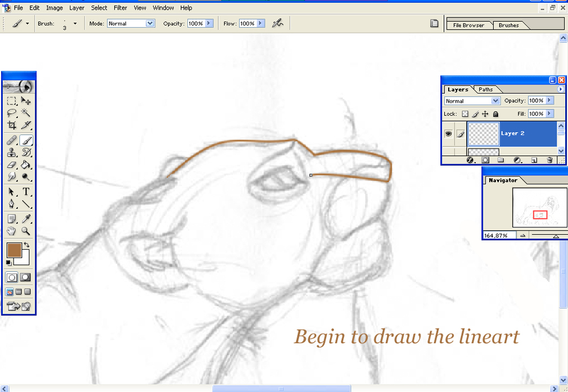Select the Paint Bucket tool
The image size is (568, 392).
tap(26, 165)
